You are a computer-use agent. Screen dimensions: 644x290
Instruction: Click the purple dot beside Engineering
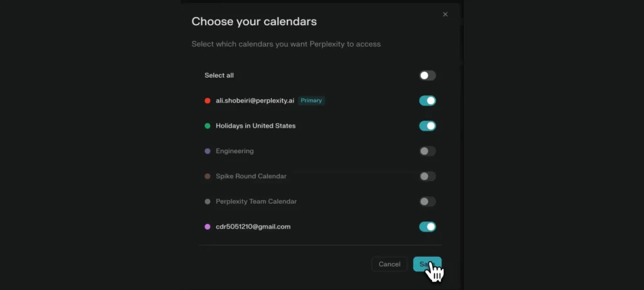pos(208,151)
